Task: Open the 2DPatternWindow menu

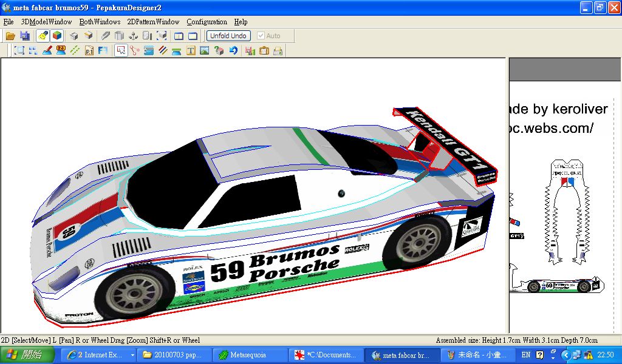Action: point(153,22)
